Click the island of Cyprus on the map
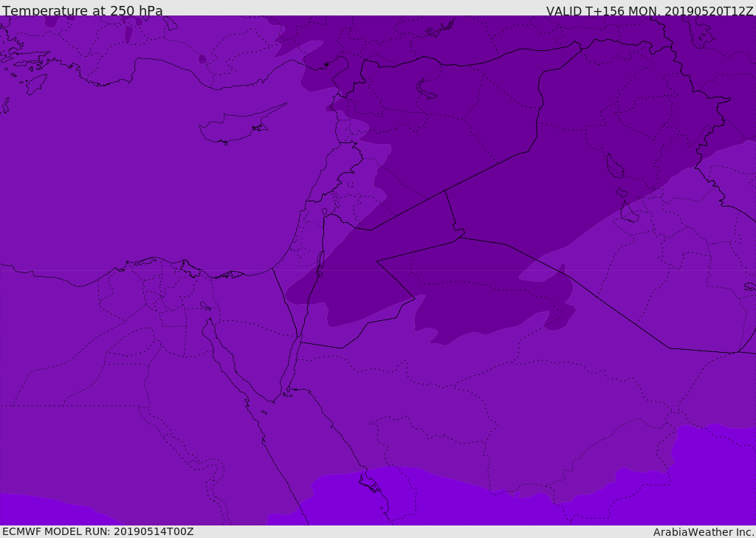 point(241,125)
